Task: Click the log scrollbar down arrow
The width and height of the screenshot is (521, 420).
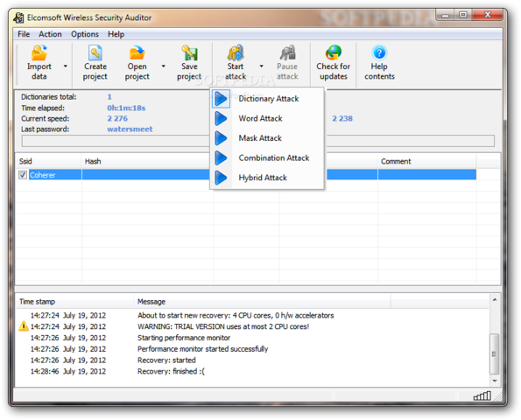Action: (x=495, y=381)
